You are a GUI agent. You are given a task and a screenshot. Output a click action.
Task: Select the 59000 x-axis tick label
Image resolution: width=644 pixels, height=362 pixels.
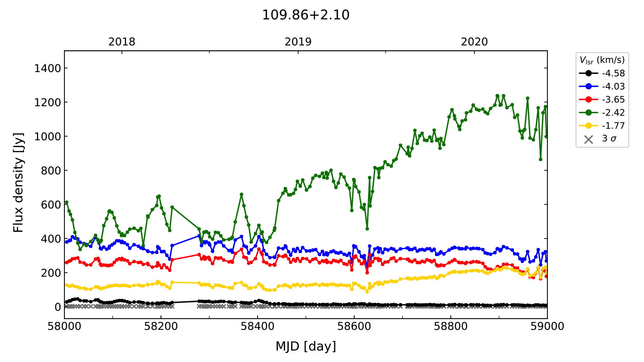[x=547, y=327]
